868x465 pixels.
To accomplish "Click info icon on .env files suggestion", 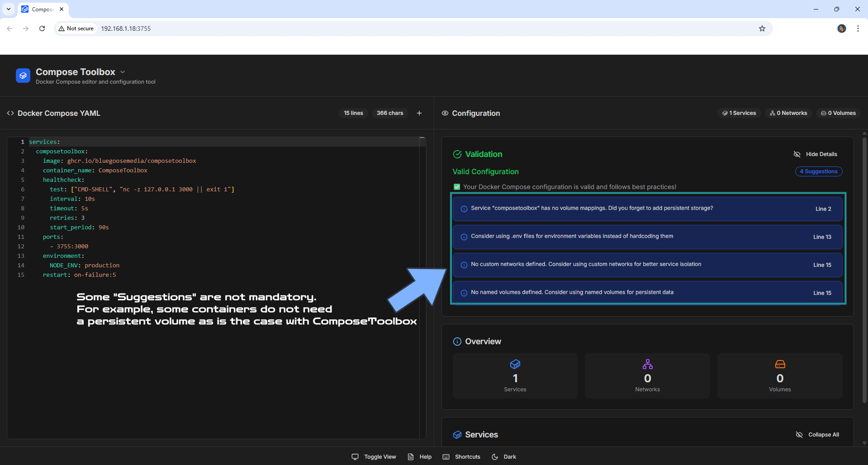I will pos(464,237).
